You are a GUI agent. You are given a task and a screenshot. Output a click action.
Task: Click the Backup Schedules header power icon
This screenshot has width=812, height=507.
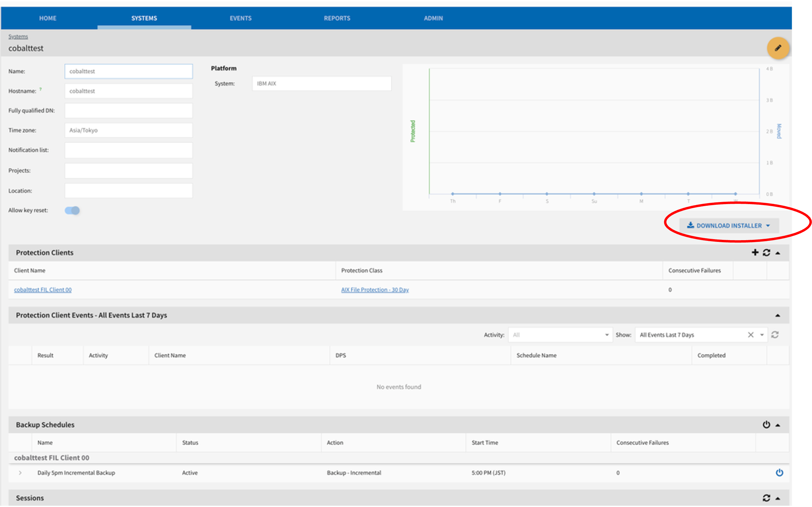pyautogui.click(x=766, y=424)
